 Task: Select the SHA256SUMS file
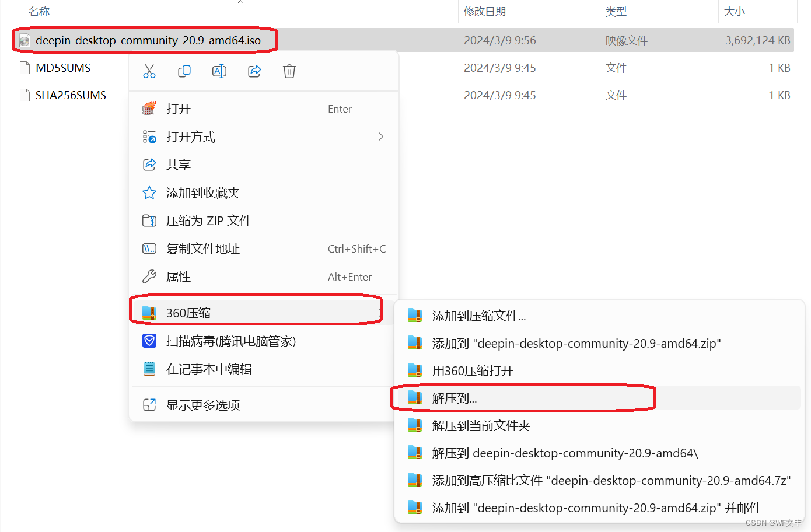click(71, 95)
